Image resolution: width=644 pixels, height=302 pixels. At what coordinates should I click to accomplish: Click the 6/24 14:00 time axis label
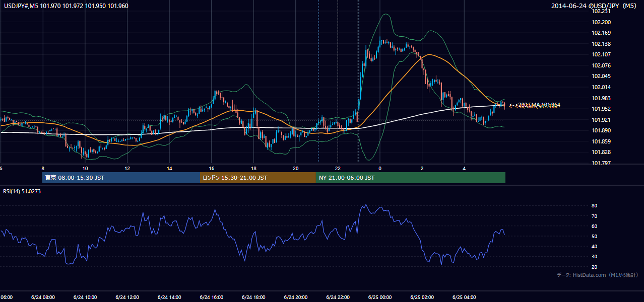coord(169,297)
